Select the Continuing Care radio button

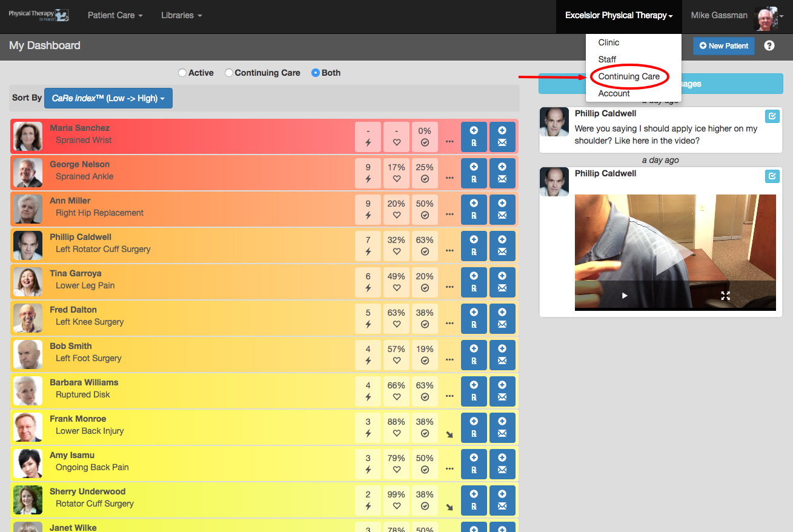click(x=228, y=73)
